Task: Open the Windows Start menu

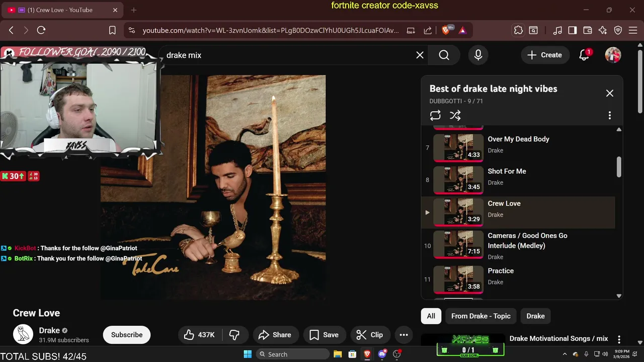Action: 248,354
